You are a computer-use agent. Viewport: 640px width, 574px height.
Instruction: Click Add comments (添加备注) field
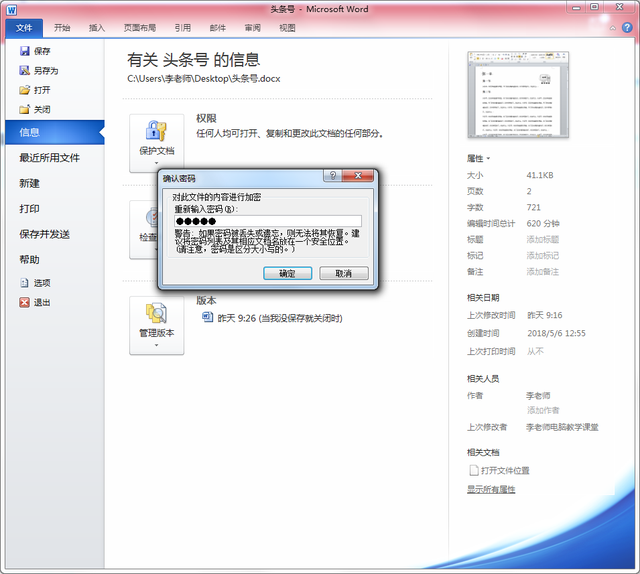point(542,272)
